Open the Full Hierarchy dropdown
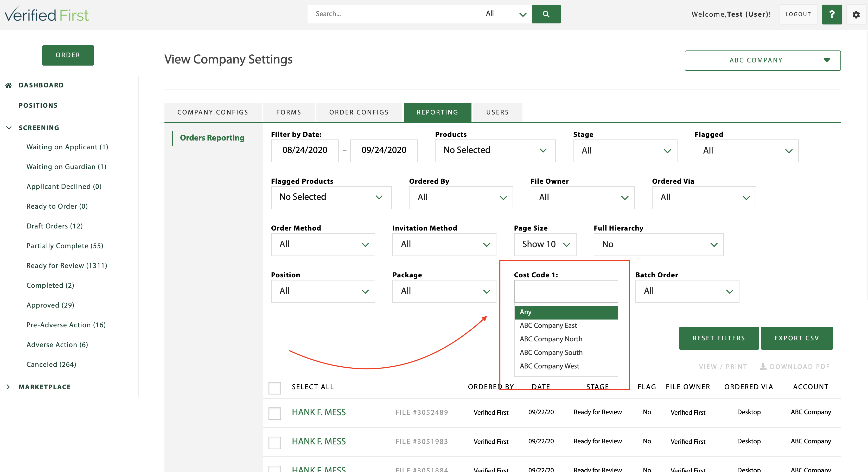Screen dimensions: 868x472 point(658,244)
